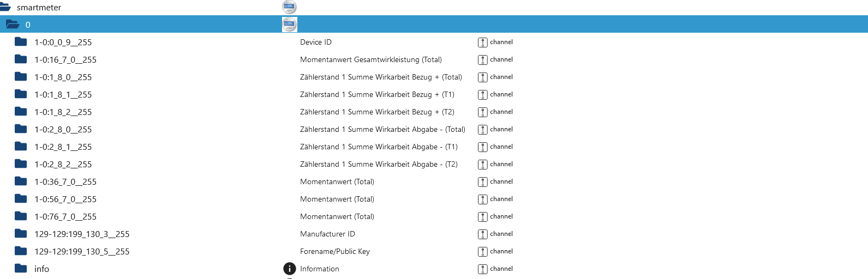The width and height of the screenshot is (868, 279).
Task: Collapse the open folder 0 instance
Action: click(x=13, y=25)
